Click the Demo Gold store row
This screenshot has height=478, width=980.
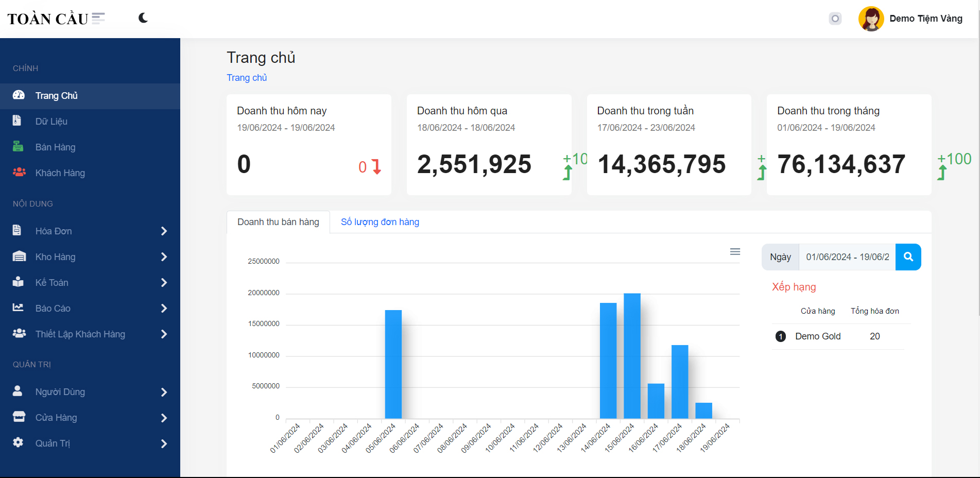point(838,336)
